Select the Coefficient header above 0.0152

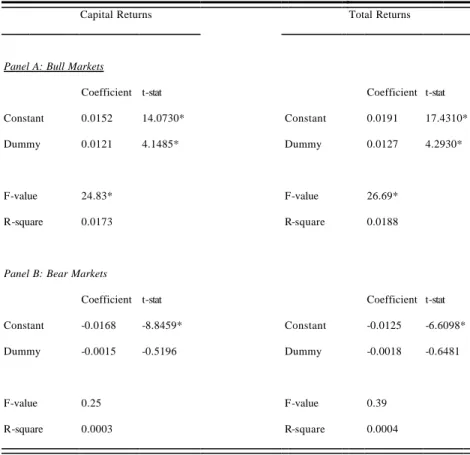[x=106, y=92]
